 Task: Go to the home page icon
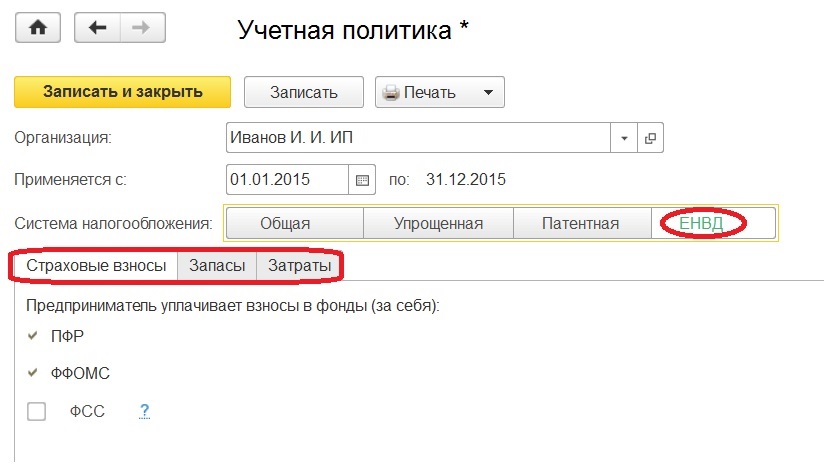tap(38, 28)
